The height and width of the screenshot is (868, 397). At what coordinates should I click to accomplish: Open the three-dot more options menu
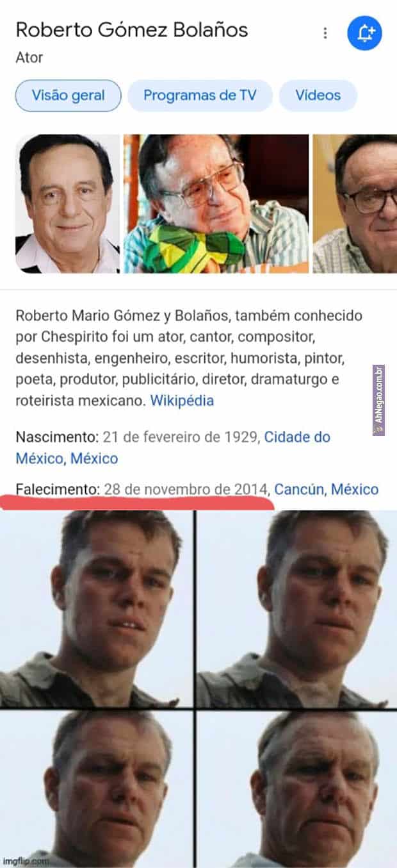point(325,33)
